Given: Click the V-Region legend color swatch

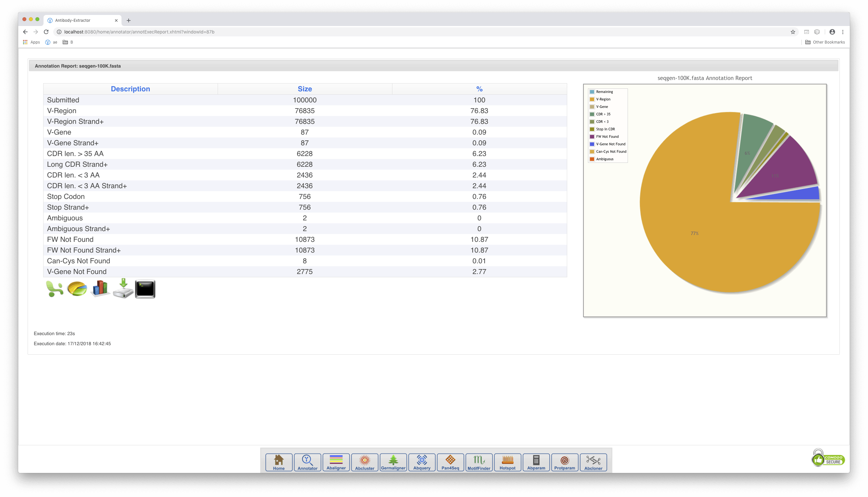Looking at the screenshot, I should tap(592, 99).
